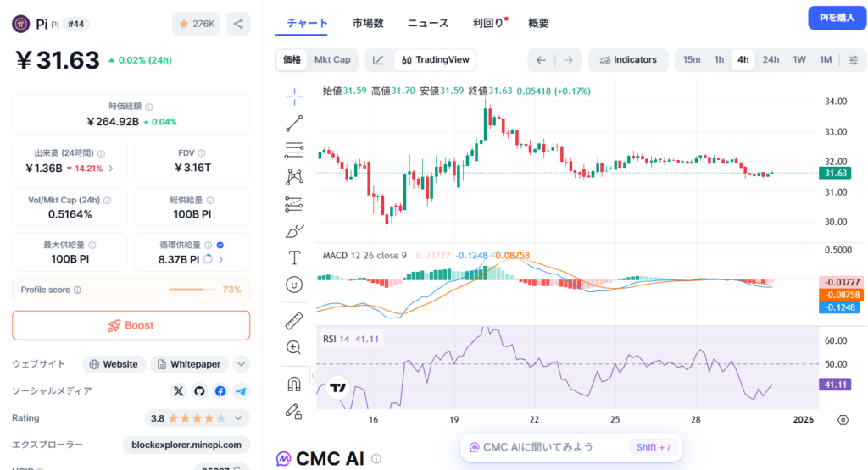Select the 1W timeframe

[x=799, y=60]
